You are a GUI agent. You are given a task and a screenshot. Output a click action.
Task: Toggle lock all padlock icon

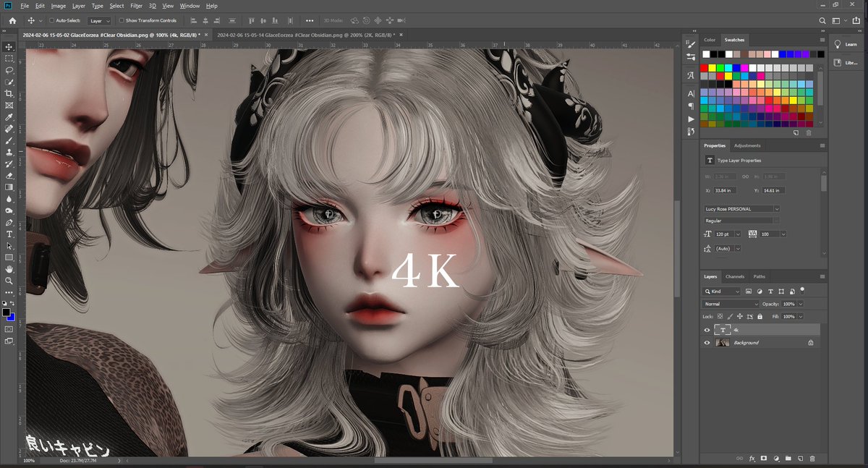[760, 317]
